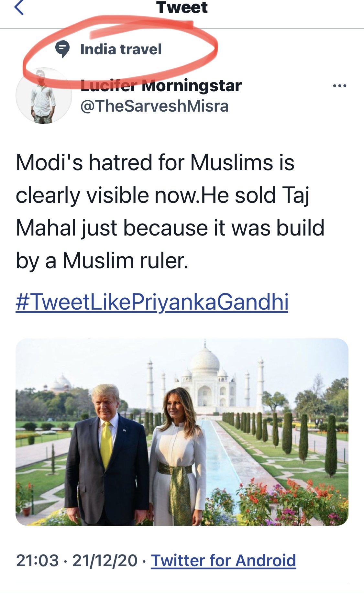The height and width of the screenshot is (594, 364).
Task: Click the Tweet header title
Action: pos(182,7)
